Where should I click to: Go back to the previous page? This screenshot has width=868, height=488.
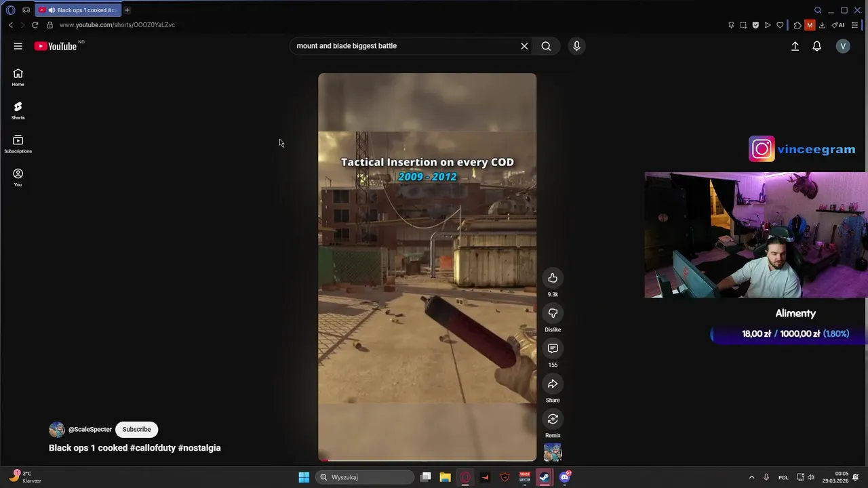pos(11,25)
